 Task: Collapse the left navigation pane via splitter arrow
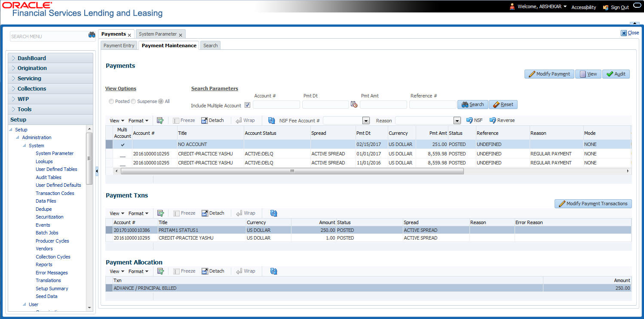pyautogui.click(x=97, y=171)
